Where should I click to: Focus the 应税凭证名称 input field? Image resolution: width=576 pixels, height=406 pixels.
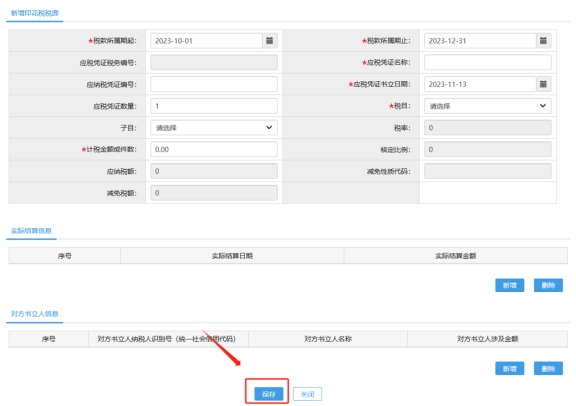point(487,62)
